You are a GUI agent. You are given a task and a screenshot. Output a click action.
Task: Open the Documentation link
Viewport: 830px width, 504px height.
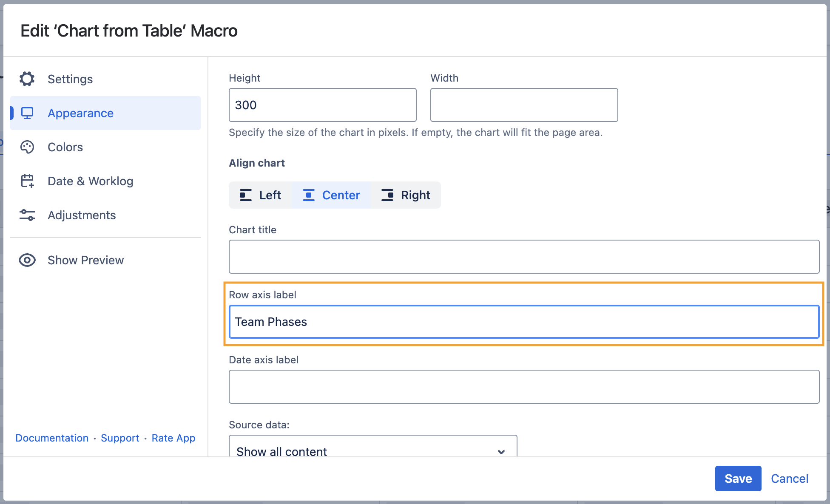[52, 438]
